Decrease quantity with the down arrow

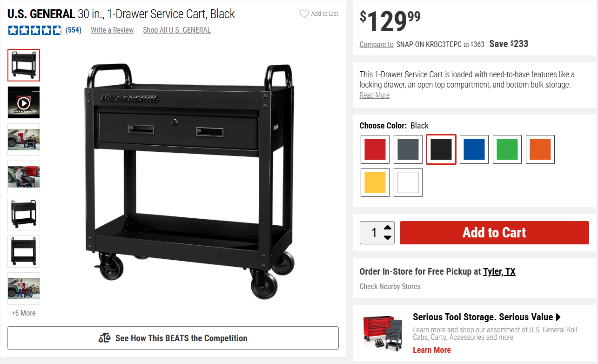(x=387, y=238)
